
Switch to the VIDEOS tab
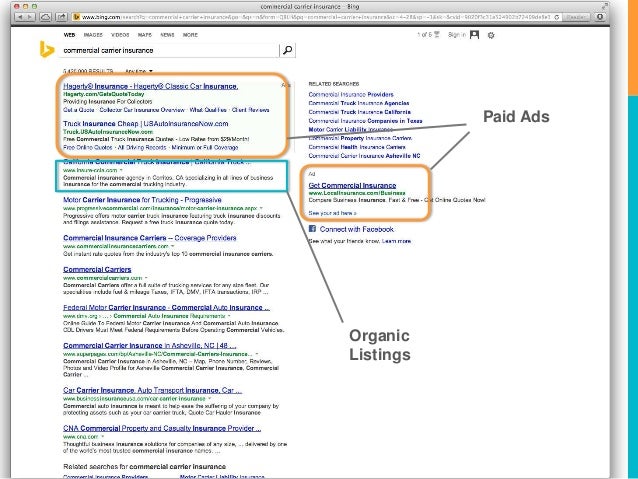point(120,35)
